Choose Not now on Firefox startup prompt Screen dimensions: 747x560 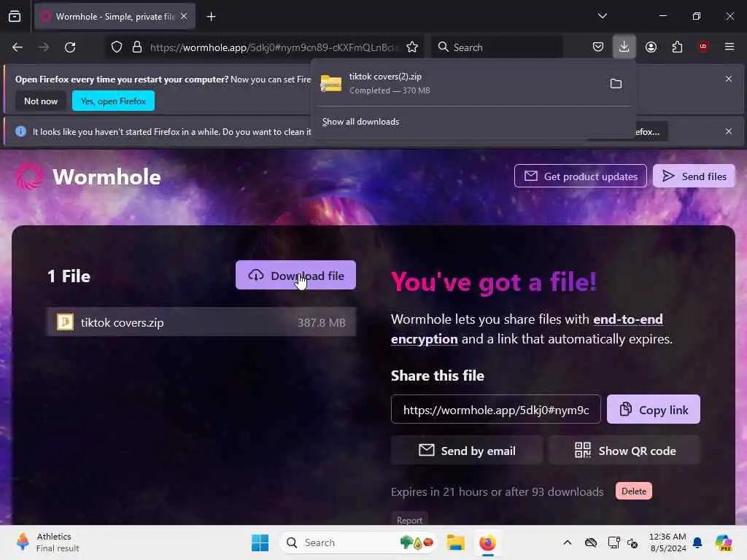pos(41,101)
